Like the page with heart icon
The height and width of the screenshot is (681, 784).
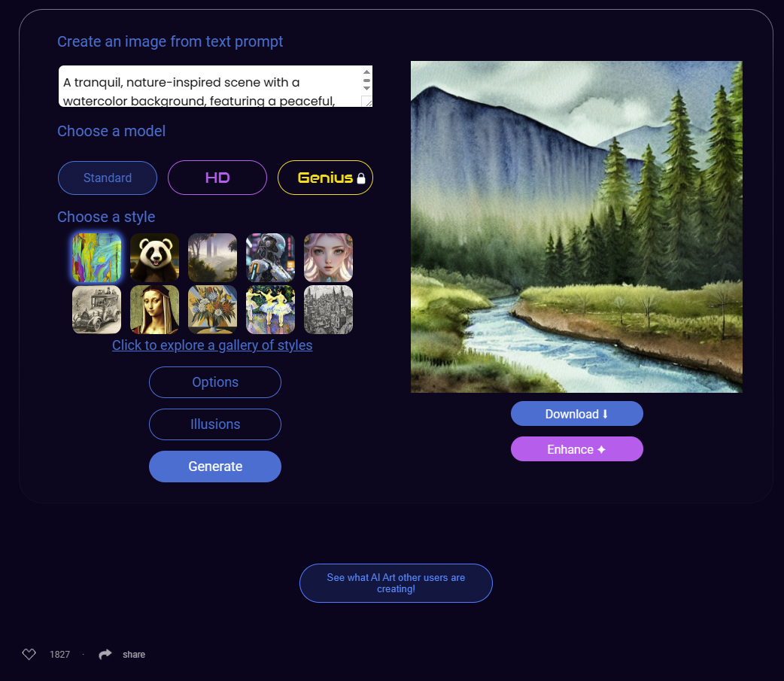(x=29, y=655)
